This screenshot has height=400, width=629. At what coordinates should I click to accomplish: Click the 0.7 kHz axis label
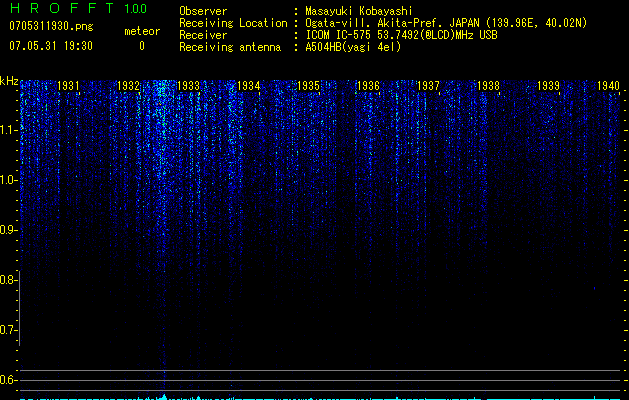(8, 330)
